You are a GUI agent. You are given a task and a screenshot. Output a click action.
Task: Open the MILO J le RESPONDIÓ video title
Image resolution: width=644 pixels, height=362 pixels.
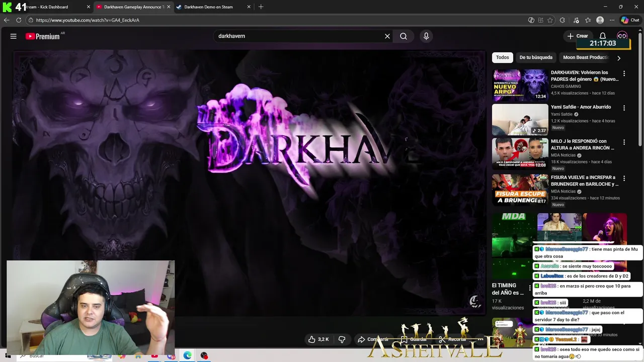click(583, 145)
